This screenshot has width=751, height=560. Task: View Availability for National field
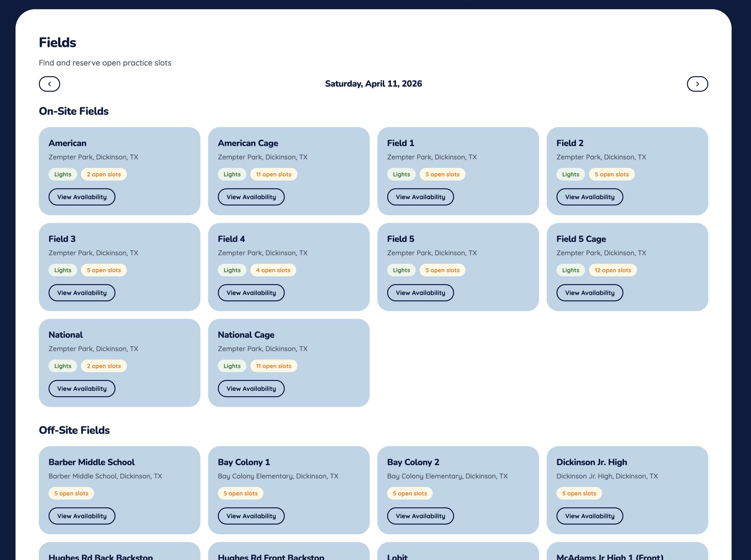(x=82, y=389)
